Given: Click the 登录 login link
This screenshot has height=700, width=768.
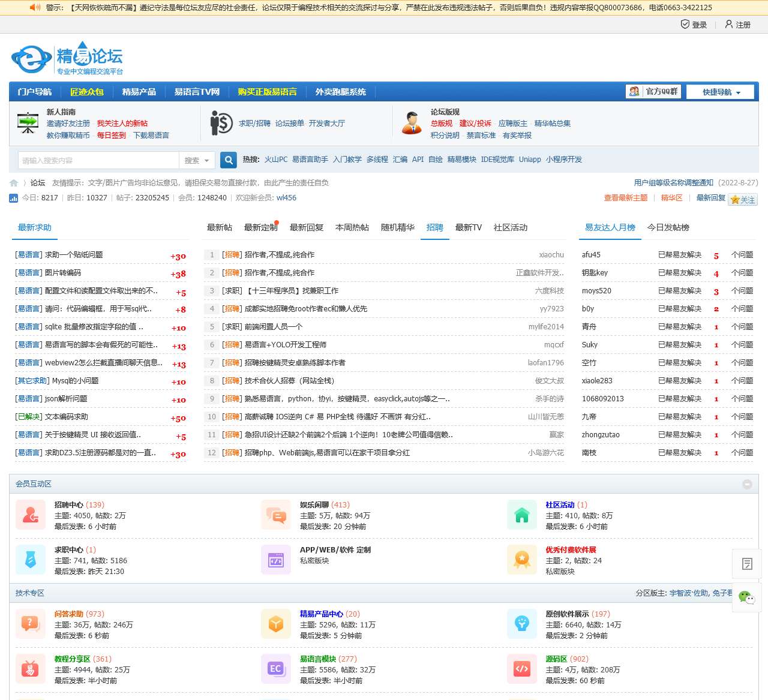Looking at the screenshot, I should click(x=694, y=25).
